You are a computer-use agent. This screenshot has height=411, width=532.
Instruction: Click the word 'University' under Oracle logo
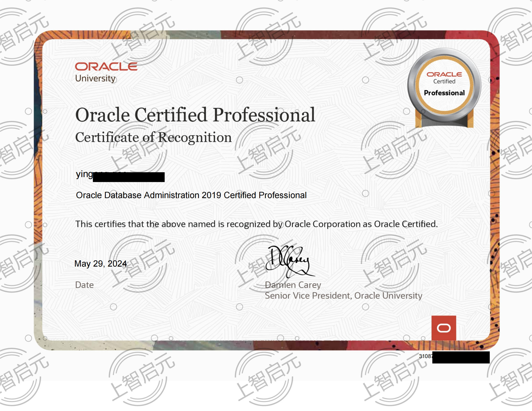pyautogui.click(x=95, y=78)
